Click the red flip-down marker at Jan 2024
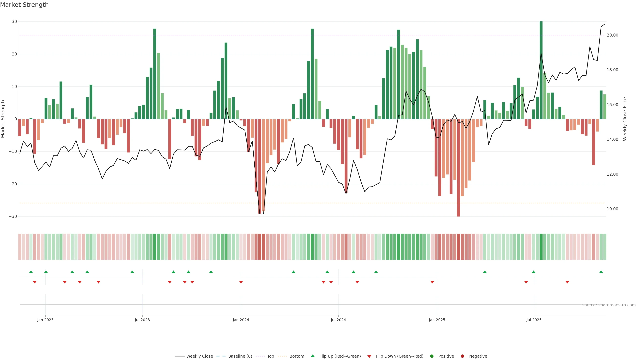Screen dimensions: 644x362 point(241,282)
